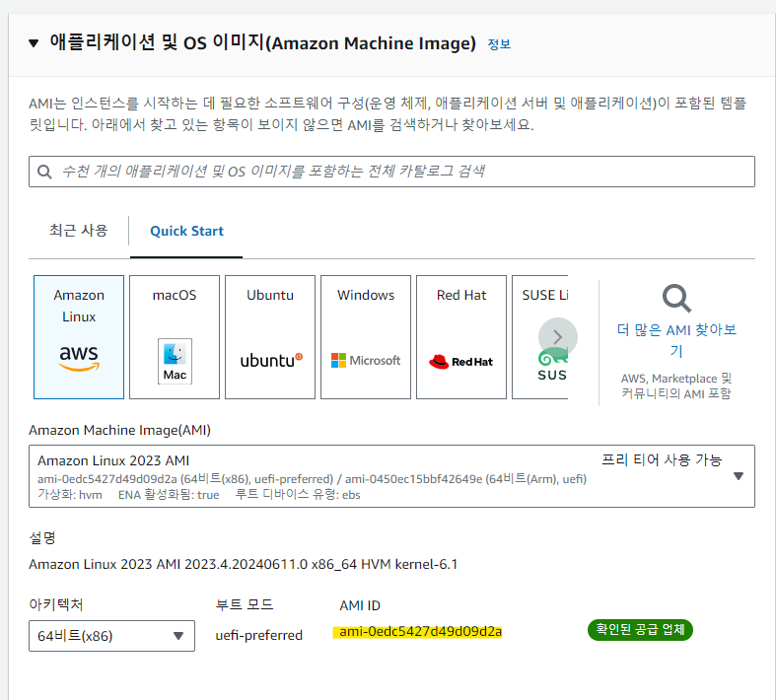Open 더 많은 AMI 찾아보기 link

676,340
